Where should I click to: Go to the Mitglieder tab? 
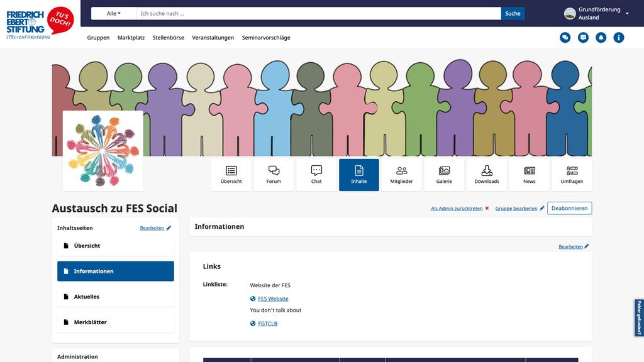click(401, 175)
